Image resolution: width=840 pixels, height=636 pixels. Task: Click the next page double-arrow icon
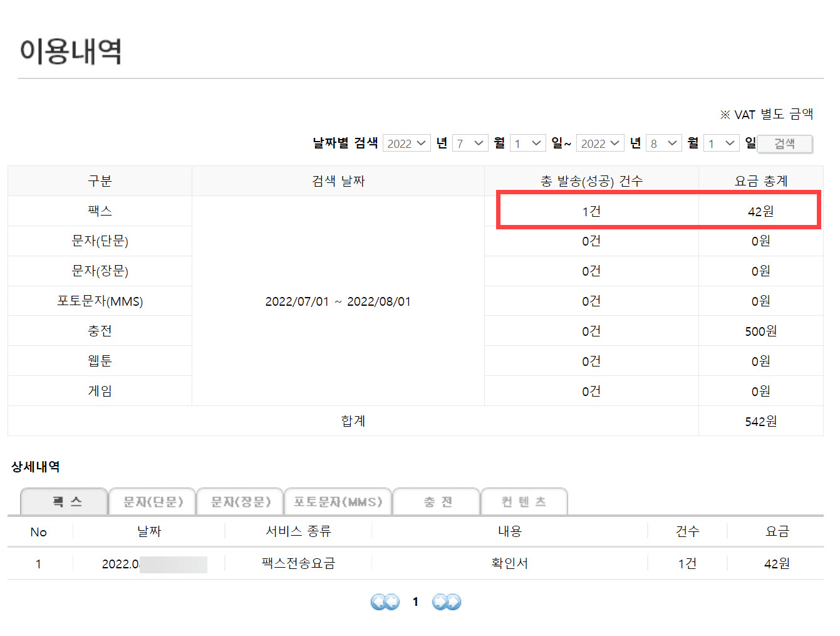click(x=446, y=602)
